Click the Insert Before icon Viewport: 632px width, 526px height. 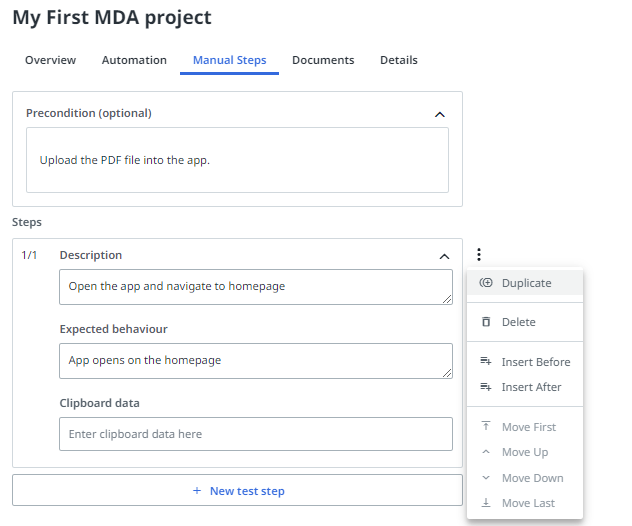486,362
